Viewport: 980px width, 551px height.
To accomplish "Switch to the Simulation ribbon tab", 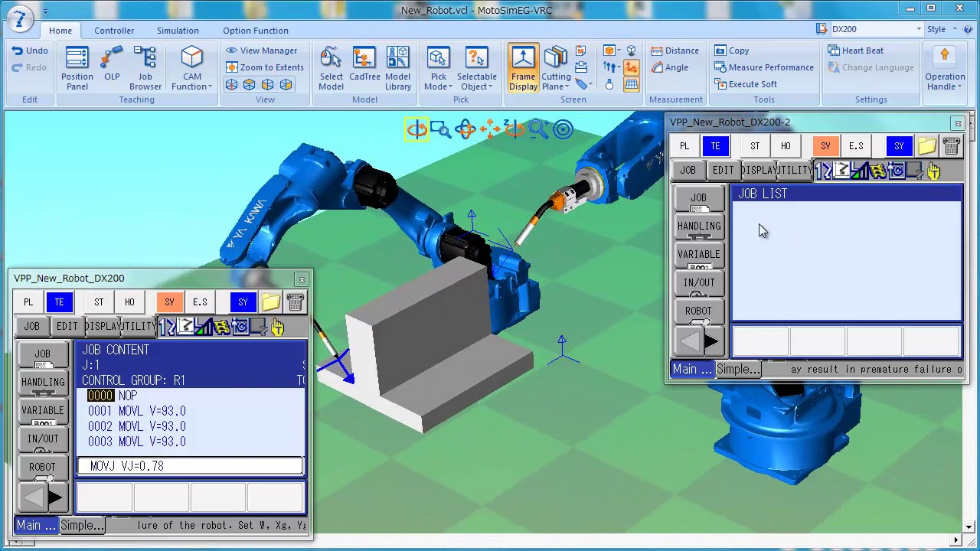I will click(x=178, y=31).
